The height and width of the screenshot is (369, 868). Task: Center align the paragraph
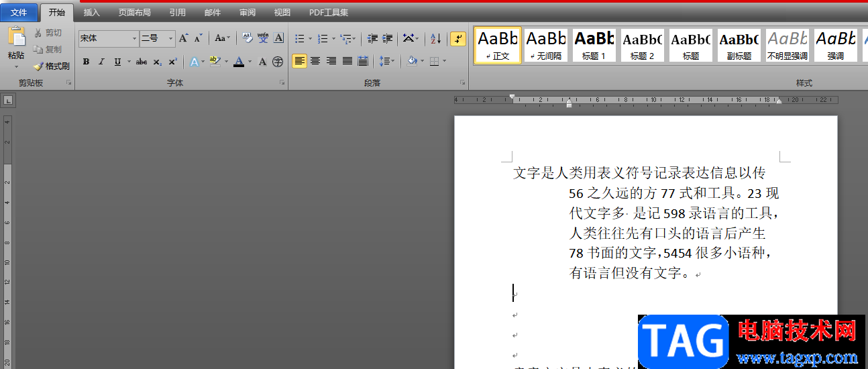coord(315,61)
